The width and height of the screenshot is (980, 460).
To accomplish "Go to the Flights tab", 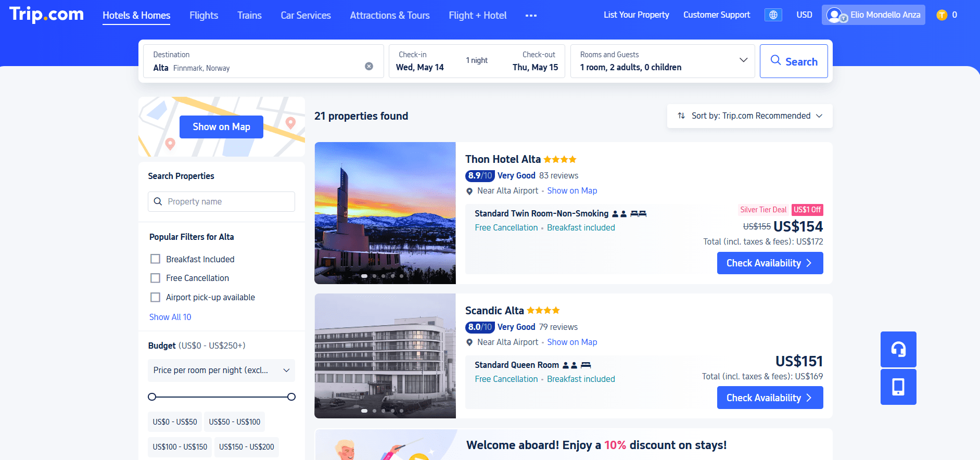I will [204, 16].
